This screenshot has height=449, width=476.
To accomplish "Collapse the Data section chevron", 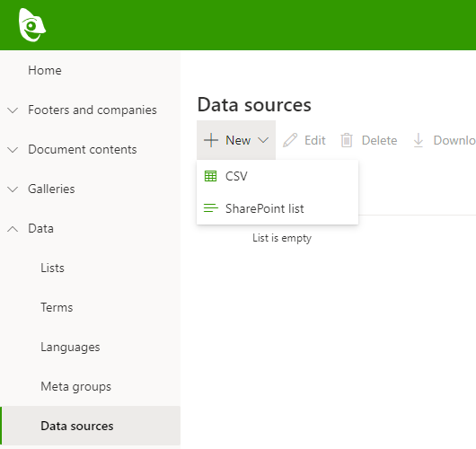I will [13, 229].
